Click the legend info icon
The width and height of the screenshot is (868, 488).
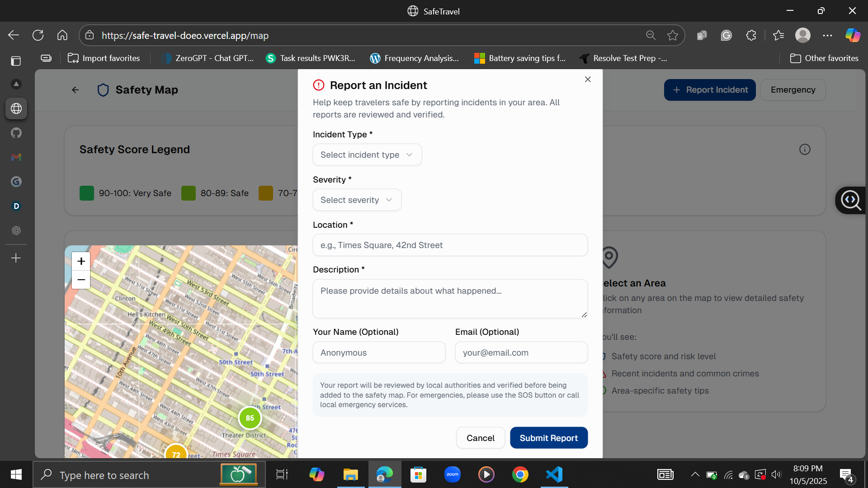pos(805,150)
